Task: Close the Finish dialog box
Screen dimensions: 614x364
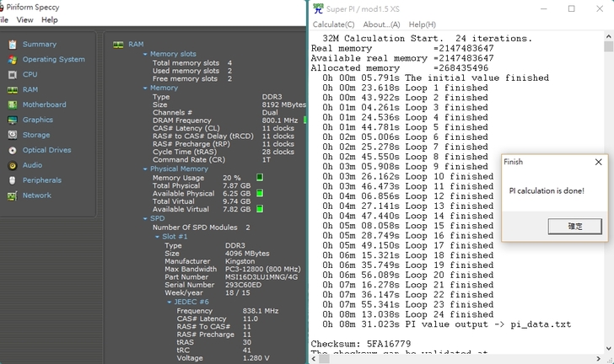Action: [598, 162]
